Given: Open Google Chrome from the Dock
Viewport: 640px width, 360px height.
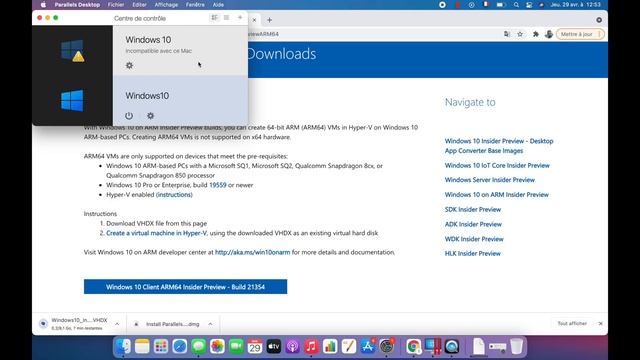Looking at the screenshot, I should (x=413, y=346).
